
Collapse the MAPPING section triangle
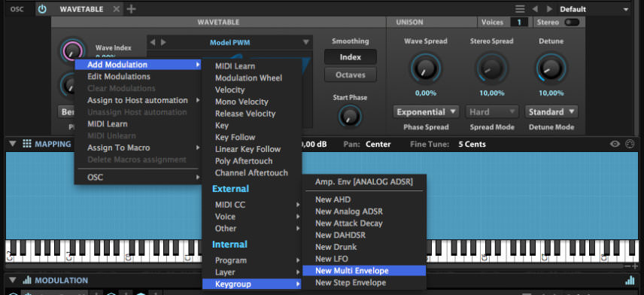(x=13, y=144)
